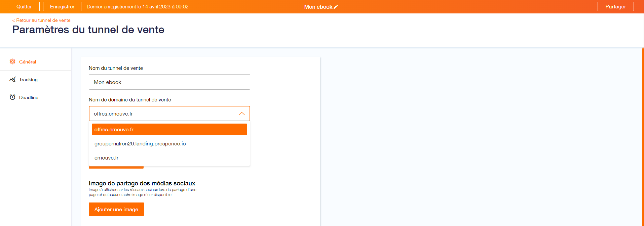Click the Deadline clock icon
The width and height of the screenshot is (644, 226).
[x=12, y=97]
